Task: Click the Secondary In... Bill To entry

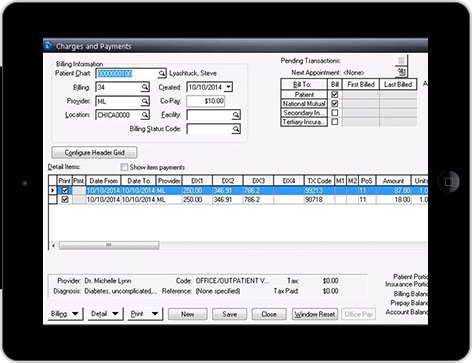Action: (304, 113)
